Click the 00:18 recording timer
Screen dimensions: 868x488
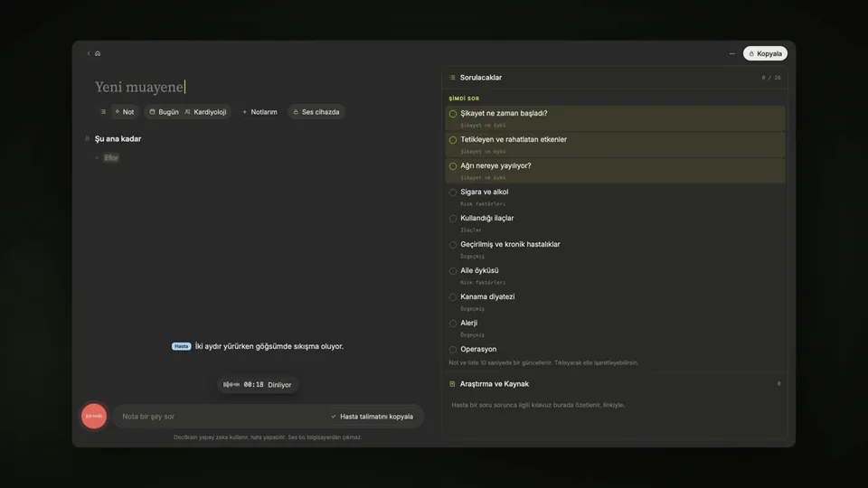tap(253, 385)
